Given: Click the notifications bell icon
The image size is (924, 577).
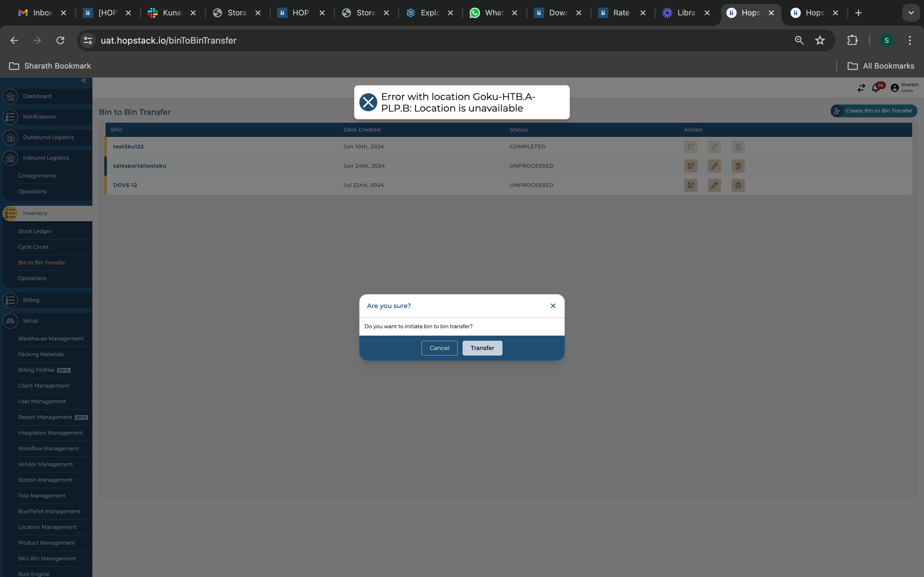Looking at the screenshot, I should 876,88.
